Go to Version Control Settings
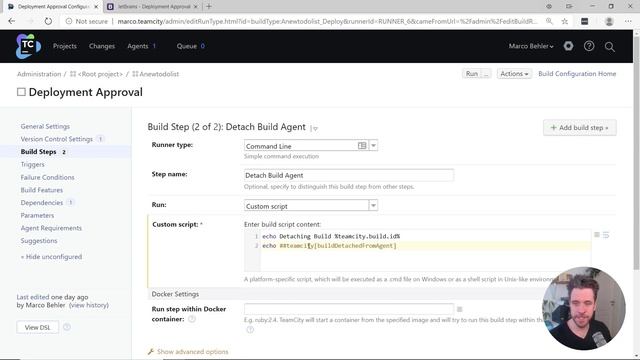This screenshot has width=640, height=360. click(57, 139)
